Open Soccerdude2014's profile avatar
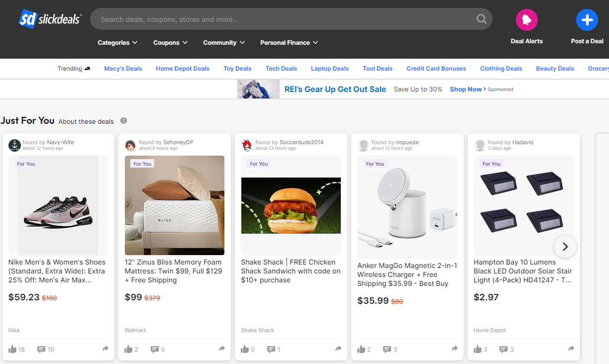609x364 pixels. [247, 145]
